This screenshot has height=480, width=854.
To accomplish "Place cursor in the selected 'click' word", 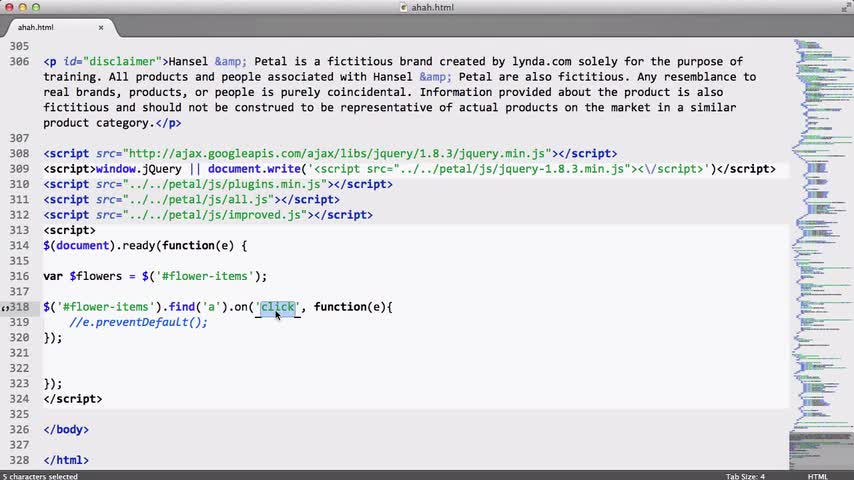I will pyautogui.click(x=278, y=307).
